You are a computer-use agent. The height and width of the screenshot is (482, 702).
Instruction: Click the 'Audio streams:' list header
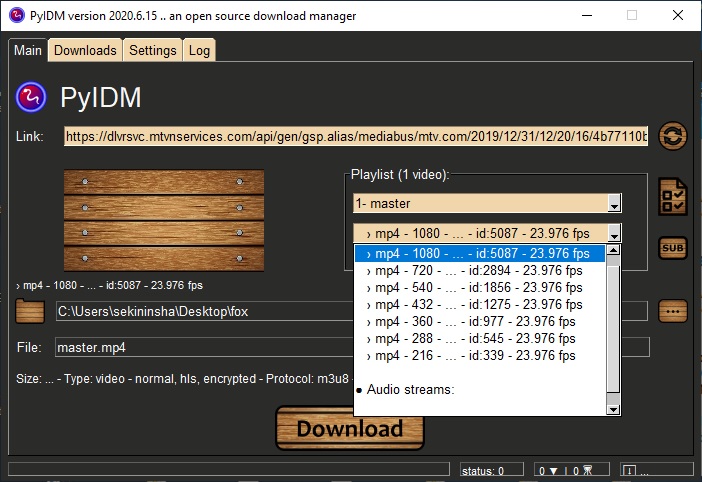479,389
